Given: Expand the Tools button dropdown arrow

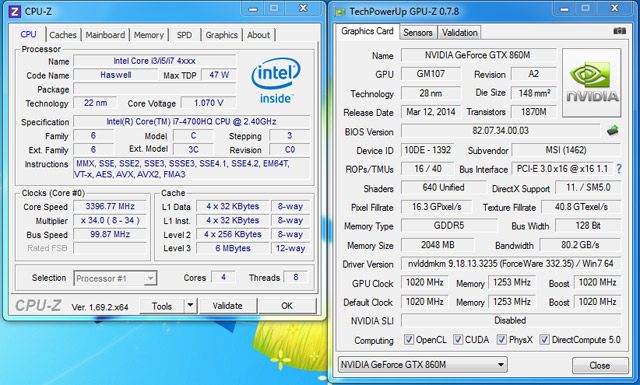Looking at the screenshot, I should click(190, 305).
